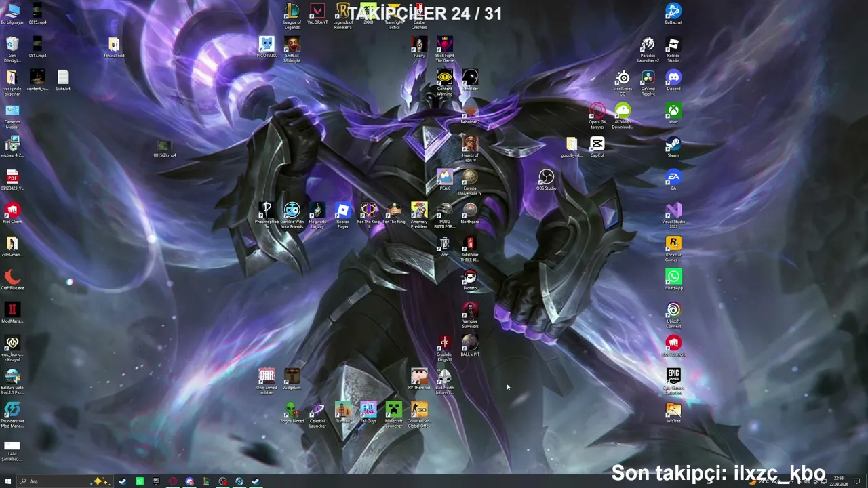The height and width of the screenshot is (488, 868).
Task: Click the Epic Games Launcher icon
Action: [673, 382]
